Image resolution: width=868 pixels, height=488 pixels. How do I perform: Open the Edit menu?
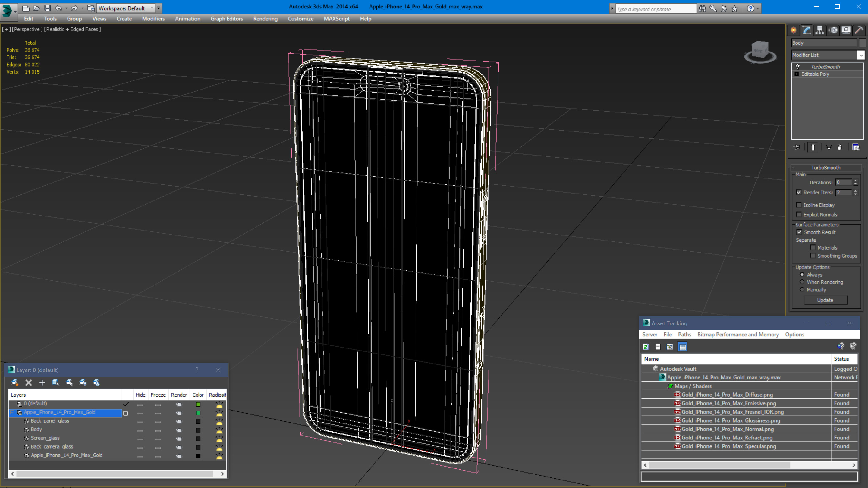pyautogui.click(x=28, y=19)
